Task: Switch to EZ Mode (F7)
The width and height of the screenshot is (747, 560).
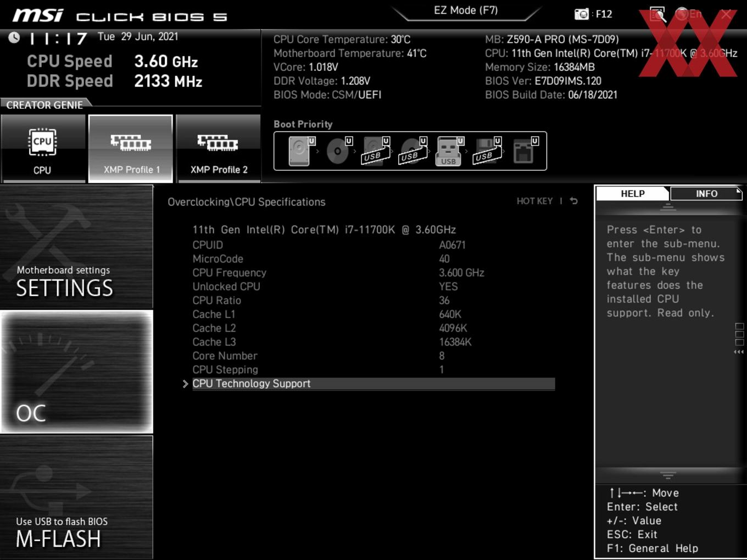Action: pos(466,10)
